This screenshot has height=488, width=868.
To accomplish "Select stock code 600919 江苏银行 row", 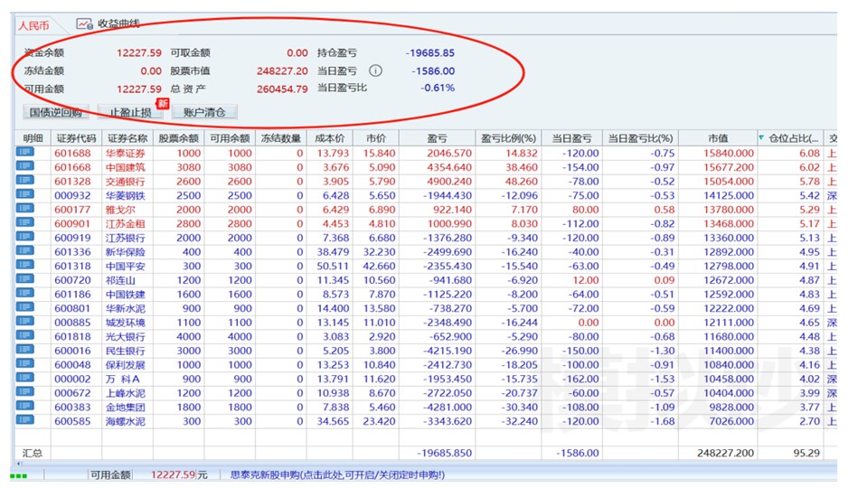I will [72, 238].
